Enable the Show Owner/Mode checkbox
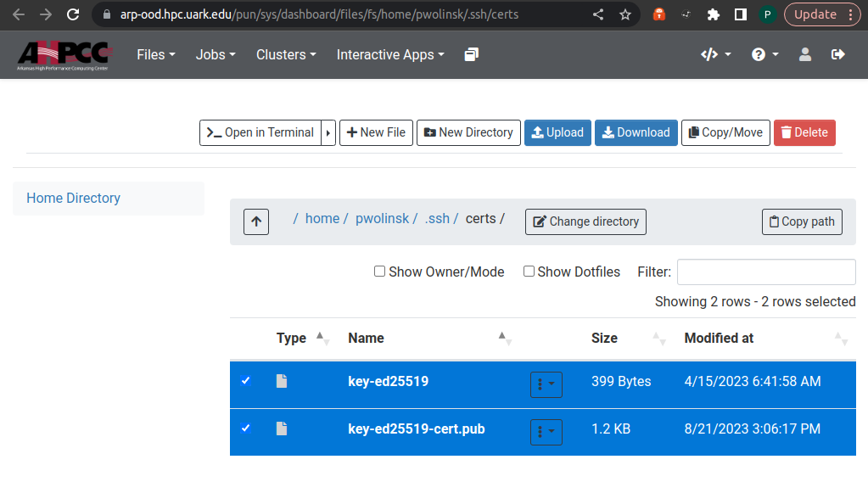Screen dimensions: 868x493 pyautogui.click(x=379, y=272)
